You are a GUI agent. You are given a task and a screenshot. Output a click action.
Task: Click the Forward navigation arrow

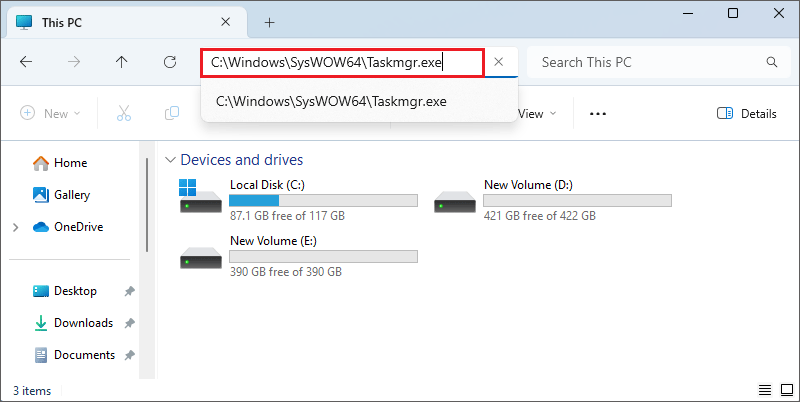[x=74, y=62]
